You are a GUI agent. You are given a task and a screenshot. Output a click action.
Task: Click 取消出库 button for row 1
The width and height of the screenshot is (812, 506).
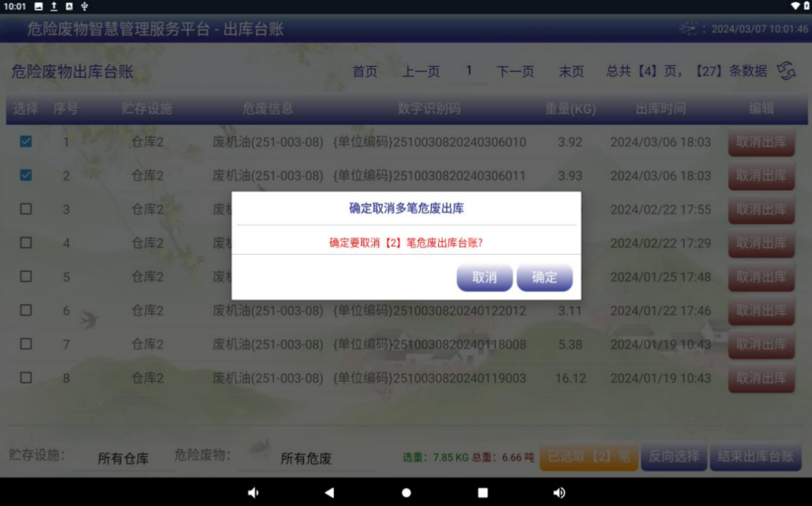click(761, 142)
